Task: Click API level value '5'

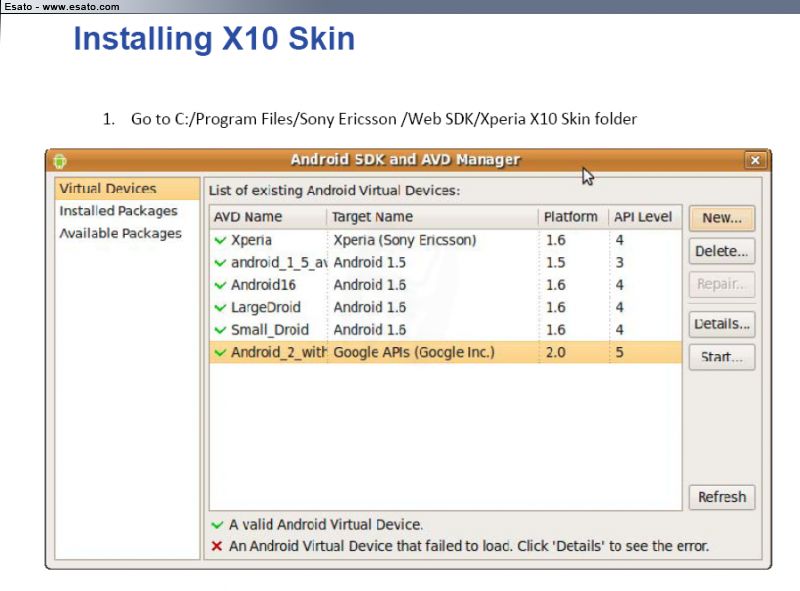Action: coord(619,353)
